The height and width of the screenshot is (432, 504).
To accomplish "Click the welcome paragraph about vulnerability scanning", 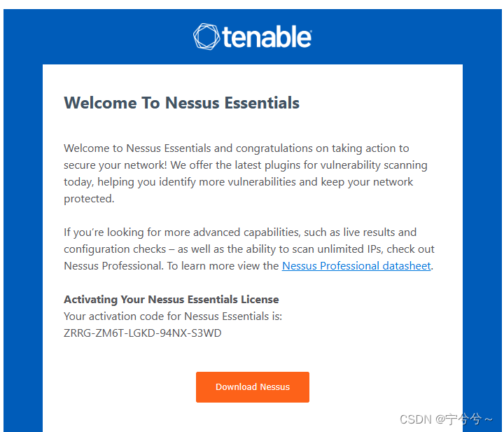I will pos(246,173).
